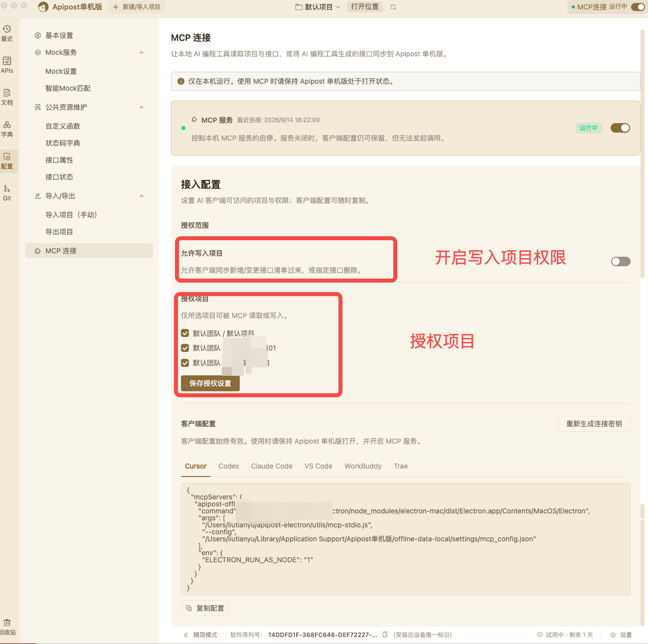Switch to the Cursor config tab
648x644 pixels.
(x=195, y=466)
